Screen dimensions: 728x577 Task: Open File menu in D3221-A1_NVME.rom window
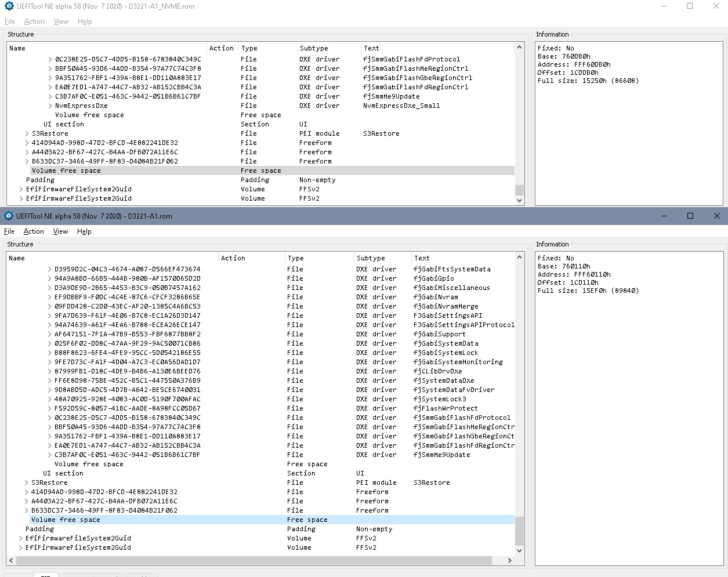tap(10, 21)
